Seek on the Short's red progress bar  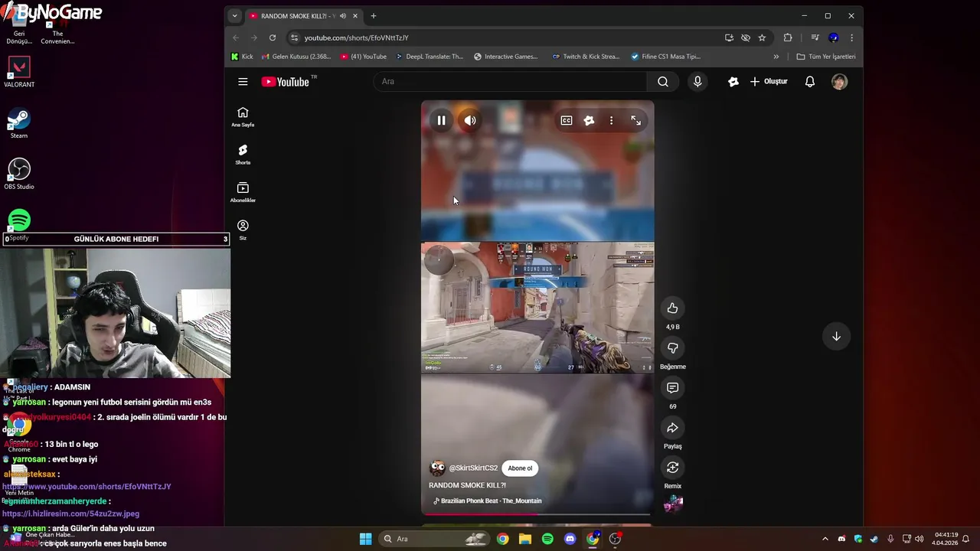pyautogui.click(x=537, y=514)
